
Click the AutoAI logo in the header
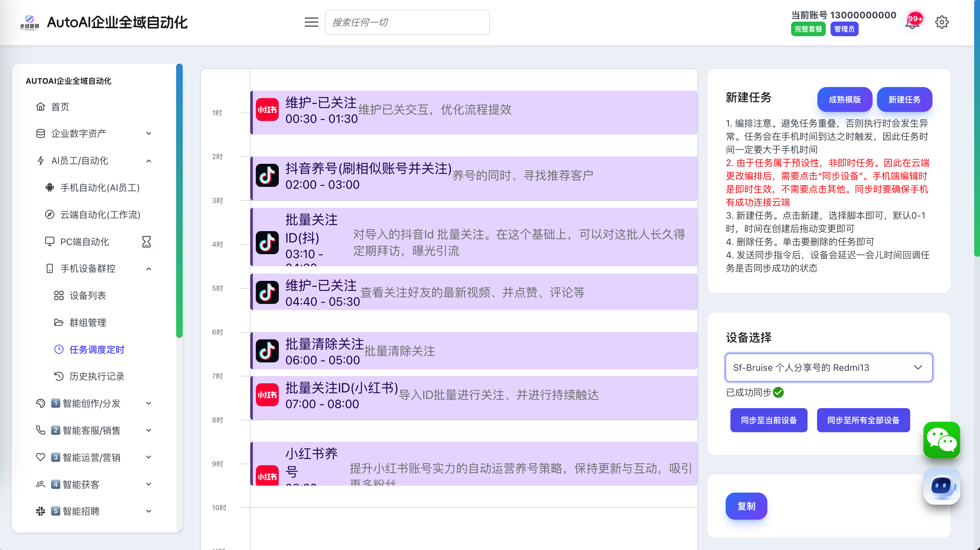coord(29,22)
